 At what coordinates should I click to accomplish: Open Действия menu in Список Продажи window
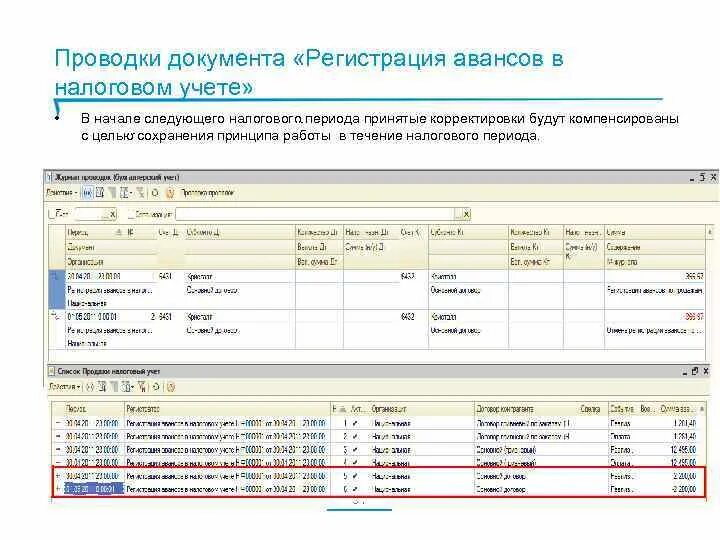coord(64,387)
